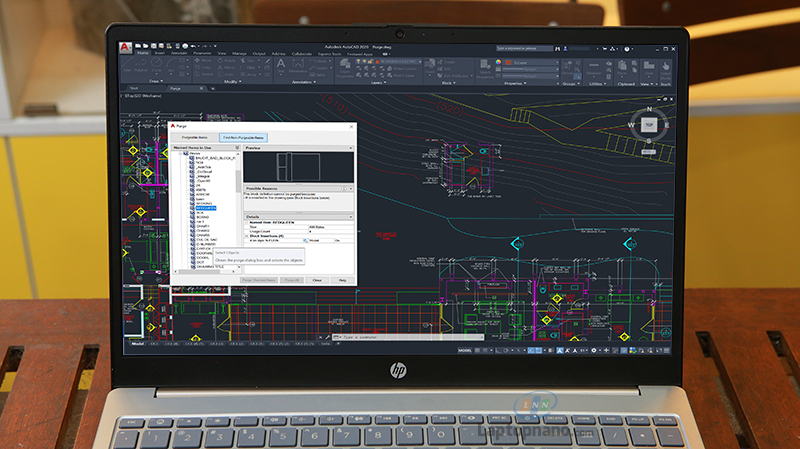Click the AutoCAD application menu logo
Image resolution: width=800 pixels, height=449 pixels.
[123, 46]
